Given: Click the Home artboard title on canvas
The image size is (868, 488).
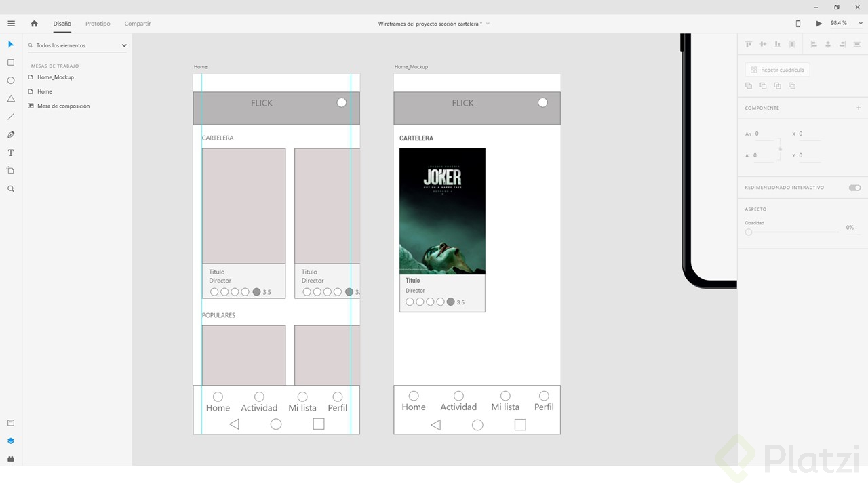Looking at the screenshot, I should tap(201, 67).
